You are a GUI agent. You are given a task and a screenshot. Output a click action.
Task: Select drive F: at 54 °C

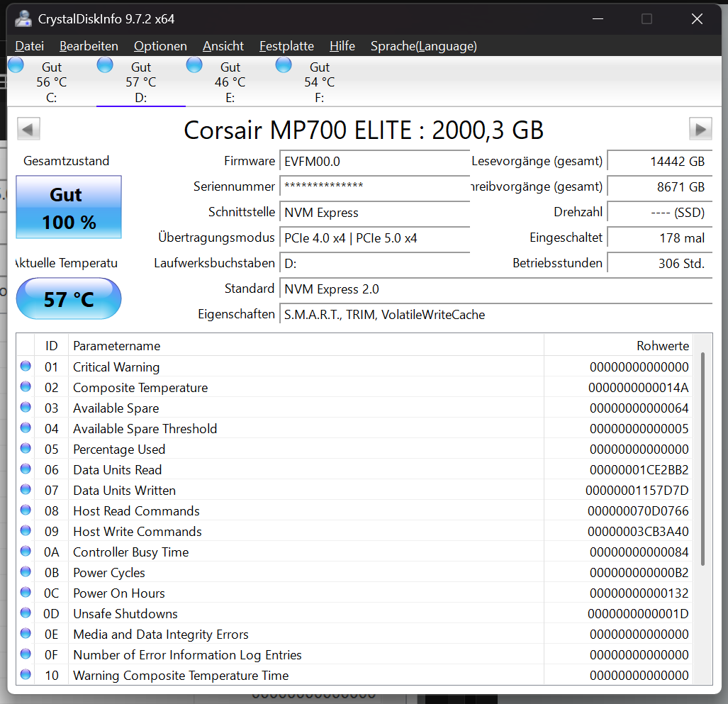320,82
